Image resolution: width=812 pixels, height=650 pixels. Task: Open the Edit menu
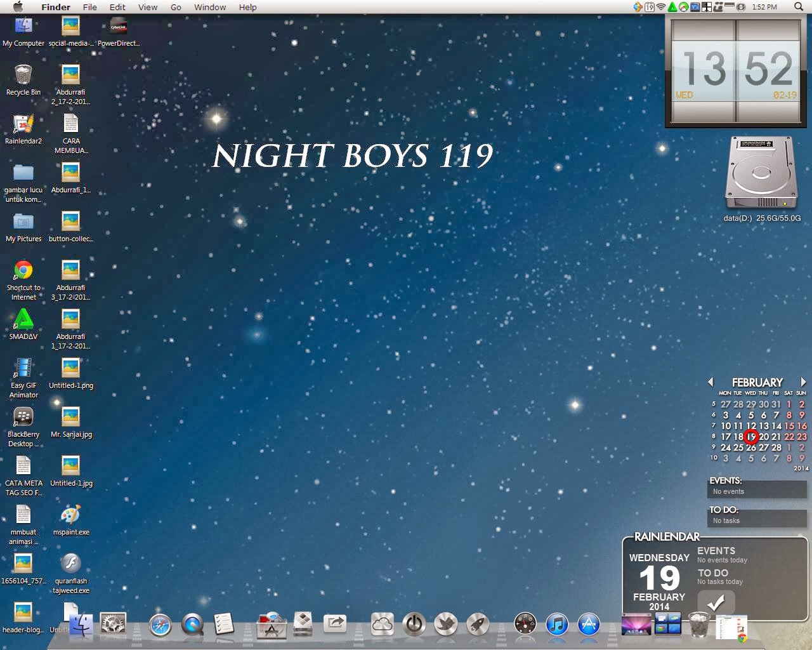point(117,7)
